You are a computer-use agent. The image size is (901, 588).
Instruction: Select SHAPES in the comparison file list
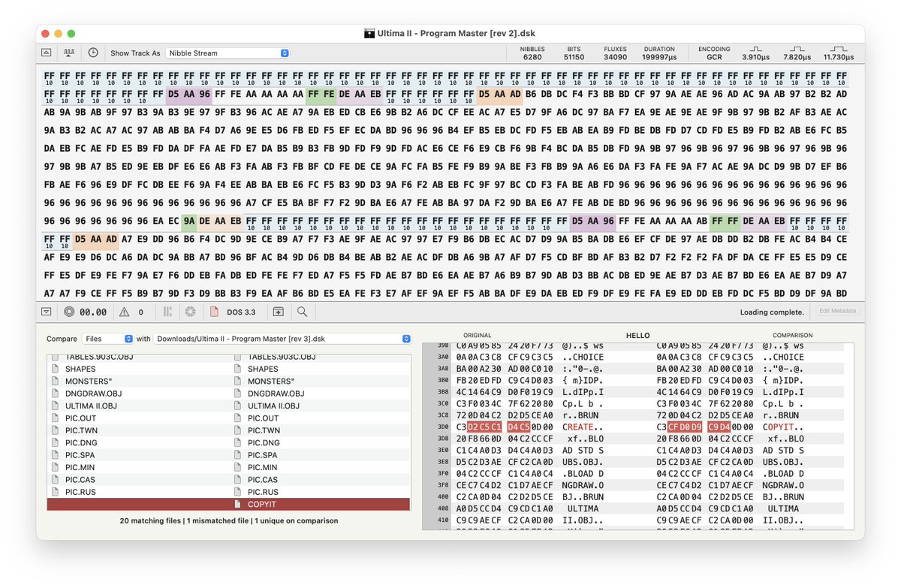(263, 369)
